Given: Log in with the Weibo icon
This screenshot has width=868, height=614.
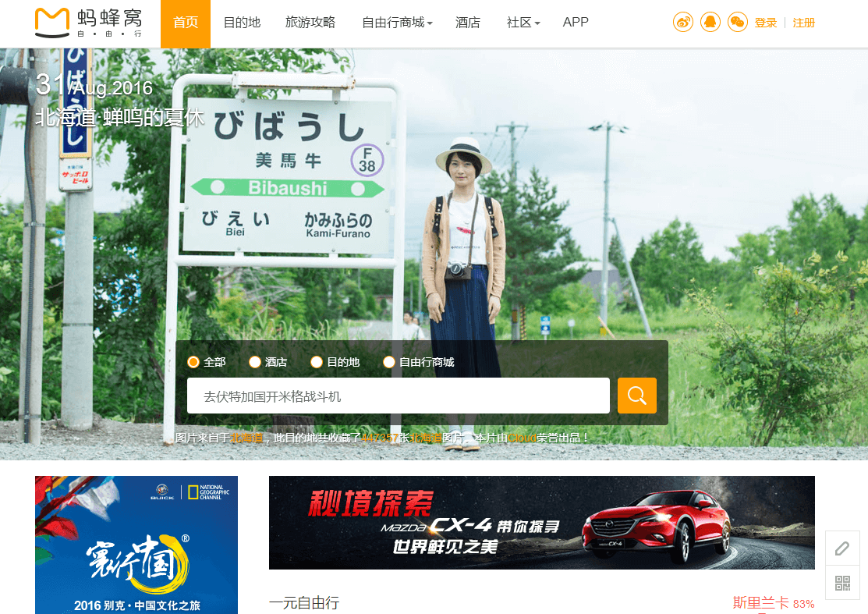Looking at the screenshot, I should tap(683, 23).
